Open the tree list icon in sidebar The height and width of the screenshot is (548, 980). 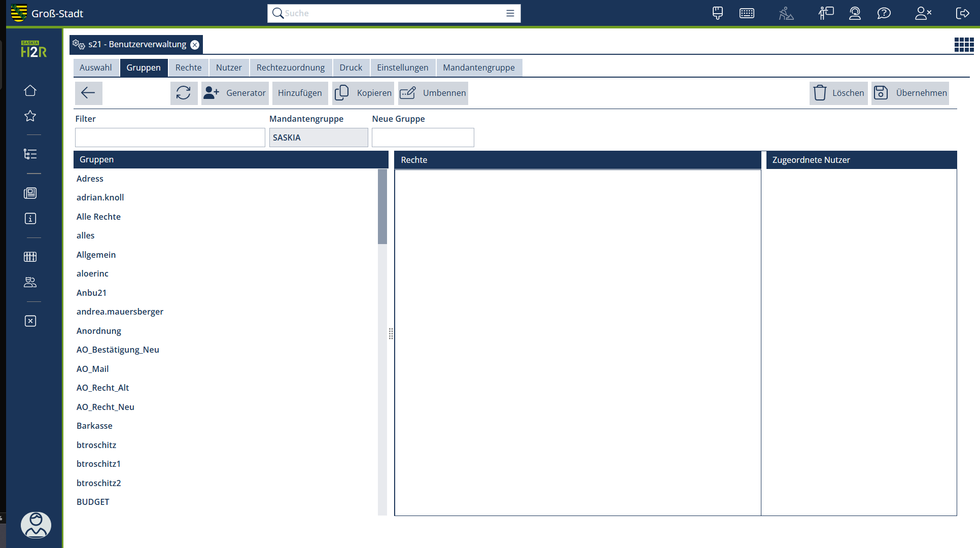click(30, 154)
